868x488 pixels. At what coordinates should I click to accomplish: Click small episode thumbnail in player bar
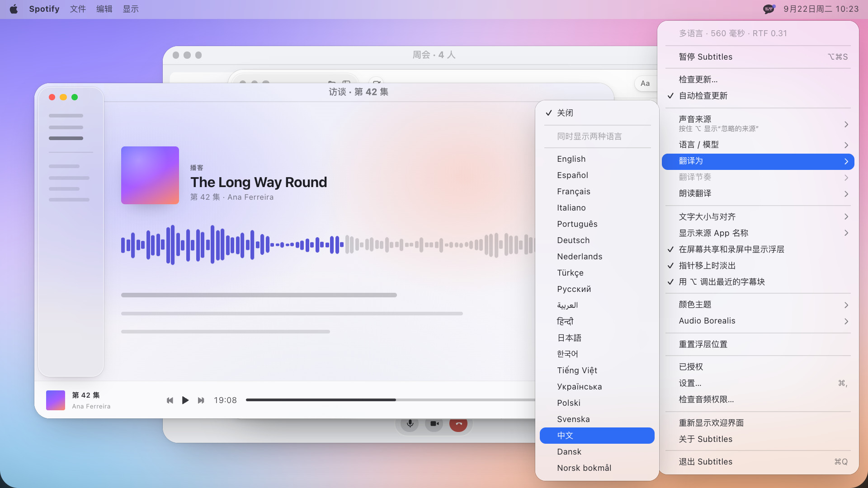click(x=56, y=400)
